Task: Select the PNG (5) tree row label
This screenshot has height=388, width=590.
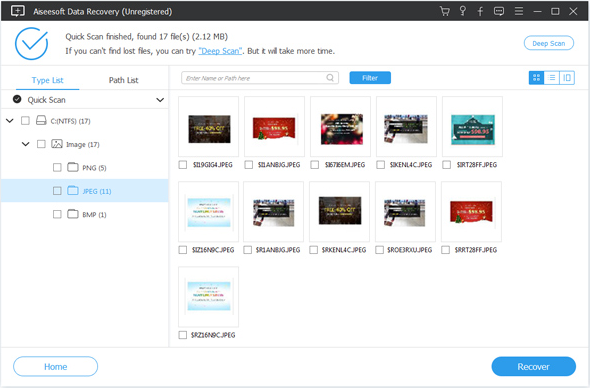Action: 94,168
